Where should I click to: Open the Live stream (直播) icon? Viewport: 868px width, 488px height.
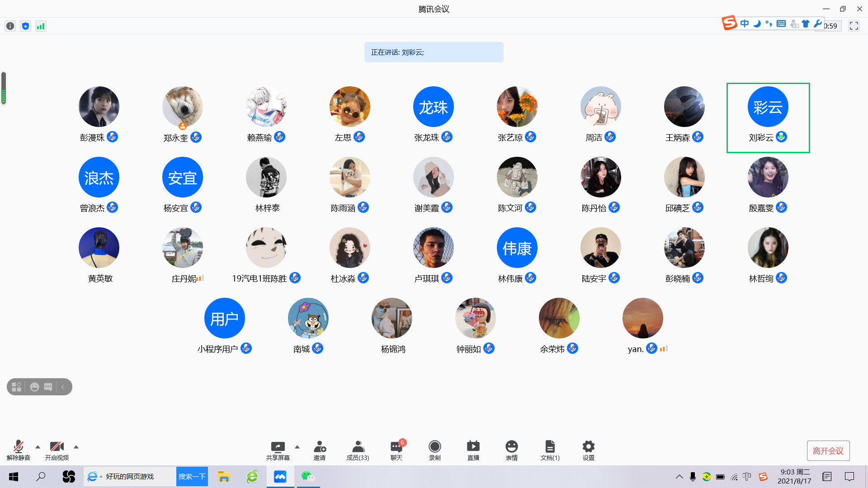[x=473, y=450]
